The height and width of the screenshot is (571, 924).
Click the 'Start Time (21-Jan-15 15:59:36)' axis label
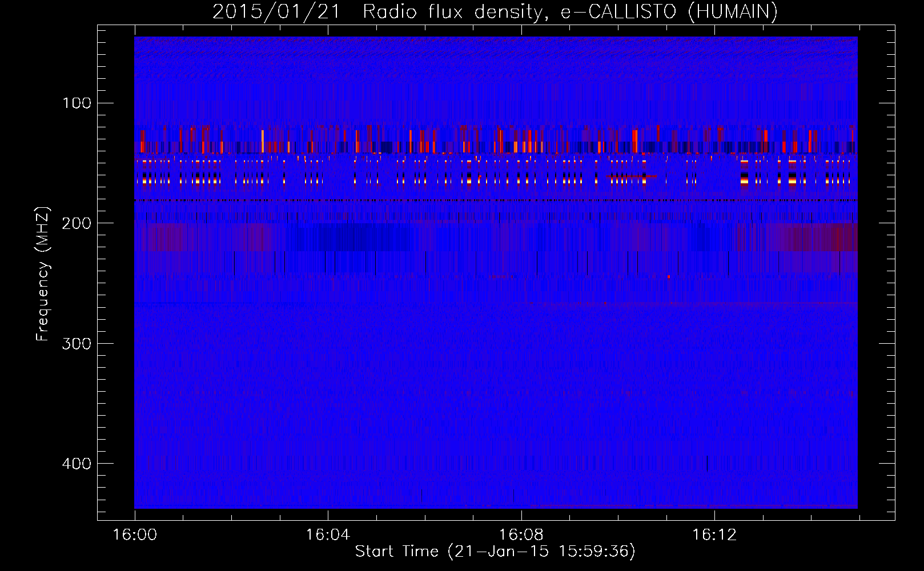(x=495, y=552)
